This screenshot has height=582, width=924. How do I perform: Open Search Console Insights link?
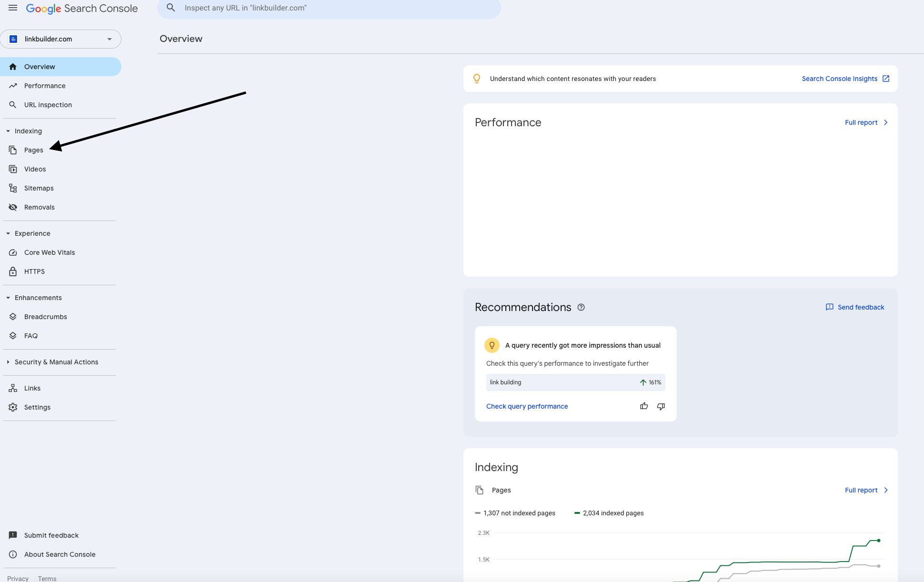(x=845, y=79)
